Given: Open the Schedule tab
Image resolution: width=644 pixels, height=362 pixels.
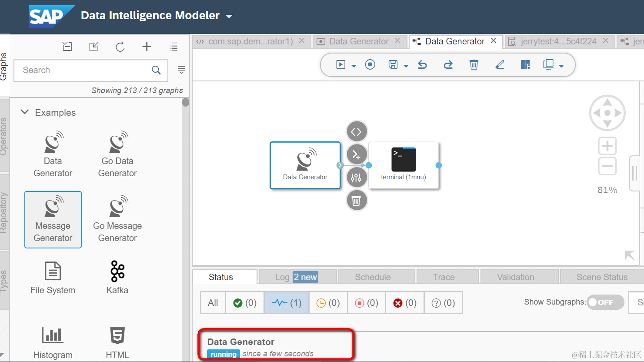Looking at the screenshot, I should click(377, 277).
